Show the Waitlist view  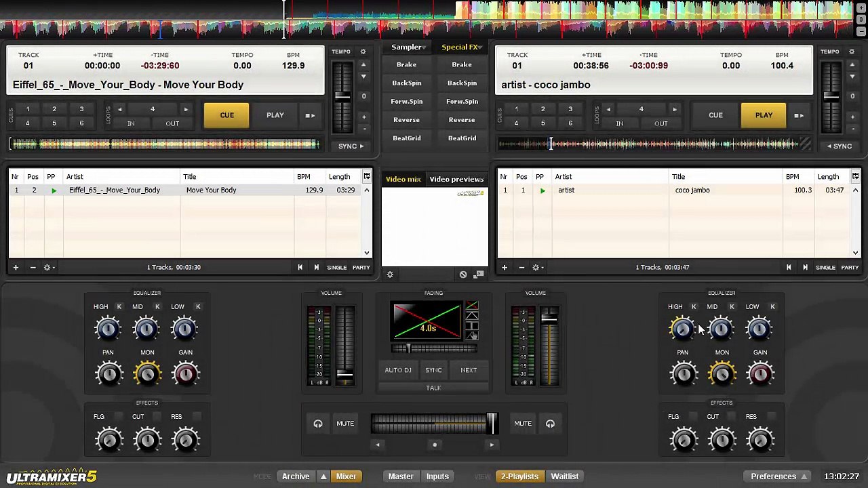(x=565, y=476)
